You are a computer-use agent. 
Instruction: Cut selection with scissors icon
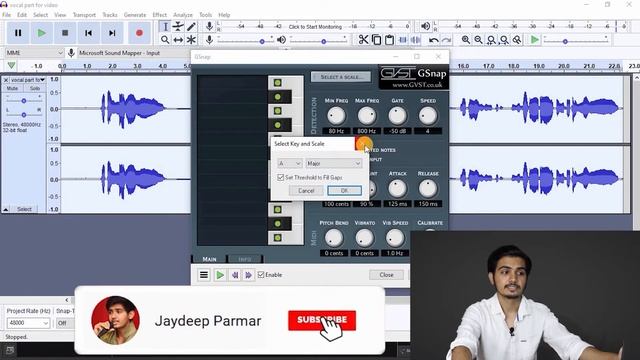point(363,40)
